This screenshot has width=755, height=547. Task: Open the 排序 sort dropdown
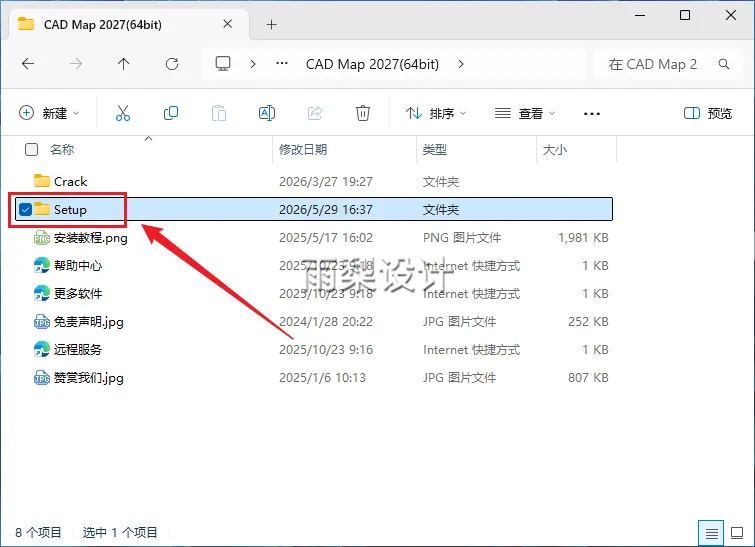coord(436,113)
